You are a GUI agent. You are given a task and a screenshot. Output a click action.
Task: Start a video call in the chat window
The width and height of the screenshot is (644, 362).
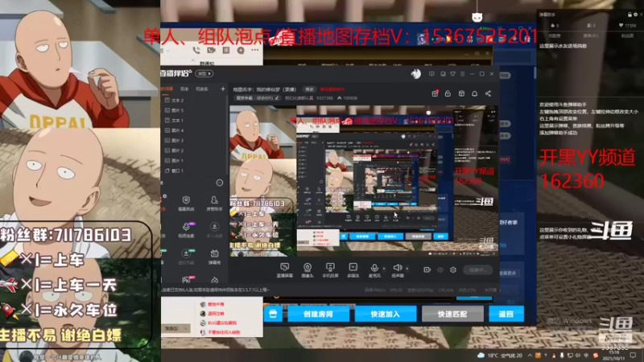pyautogui.click(x=211, y=50)
